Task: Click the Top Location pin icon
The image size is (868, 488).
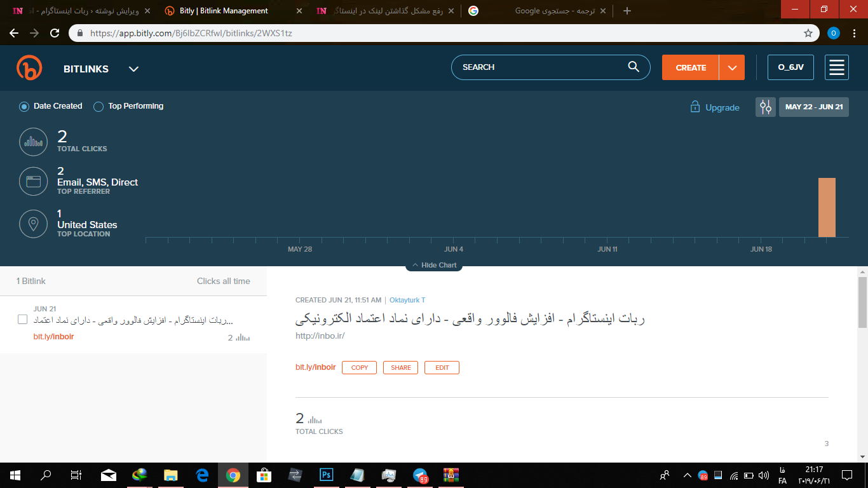Action: (x=34, y=224)
